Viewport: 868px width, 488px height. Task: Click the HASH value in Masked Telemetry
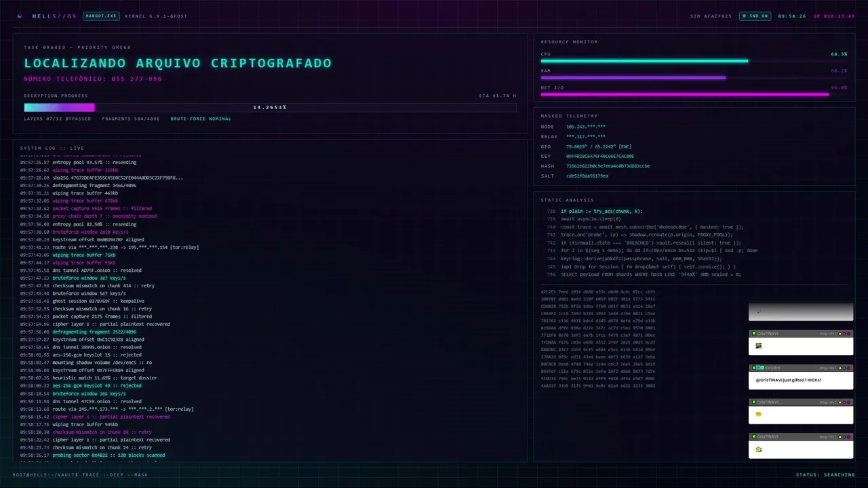(608, 166)
